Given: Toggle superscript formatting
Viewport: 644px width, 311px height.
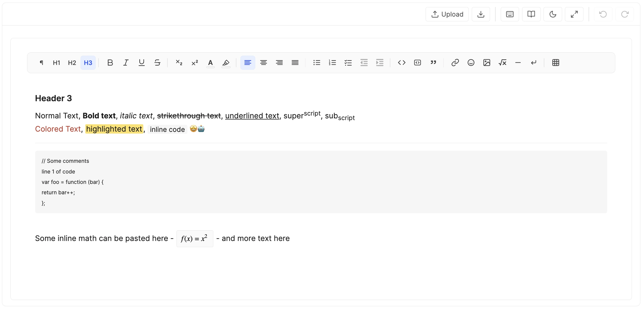Looking at the screenshot, I should tap(195, 62).
